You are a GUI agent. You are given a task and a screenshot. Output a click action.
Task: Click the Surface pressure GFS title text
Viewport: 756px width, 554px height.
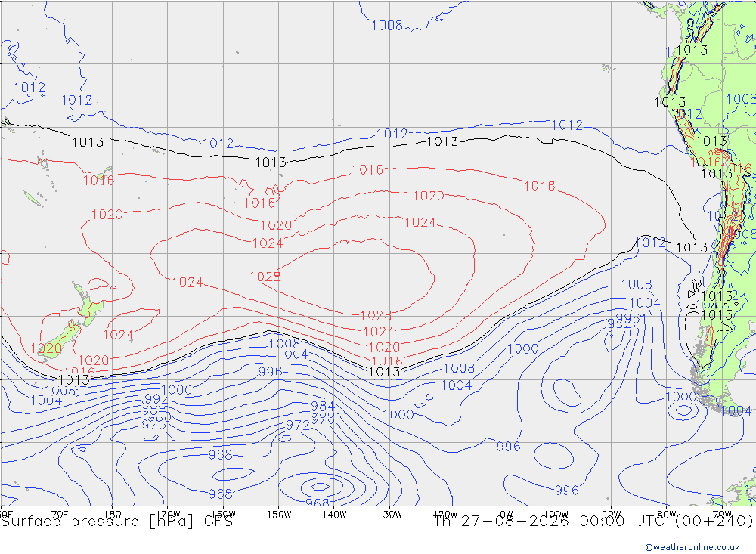point(116,522)
